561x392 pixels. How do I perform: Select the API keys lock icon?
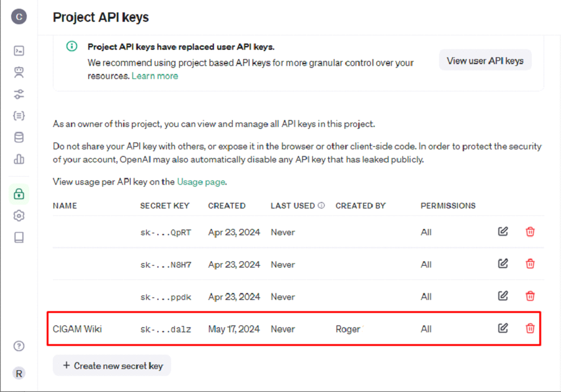pos(19,194)
